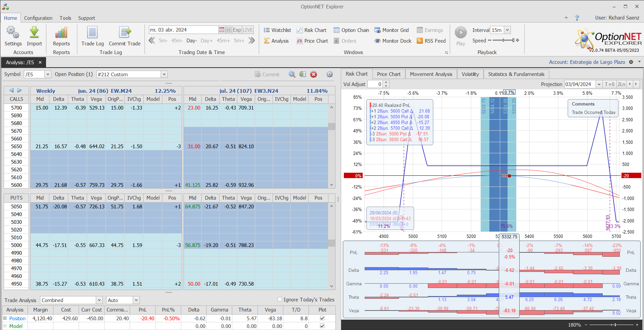Expand the Model row in analysis grid

[5, 326]
